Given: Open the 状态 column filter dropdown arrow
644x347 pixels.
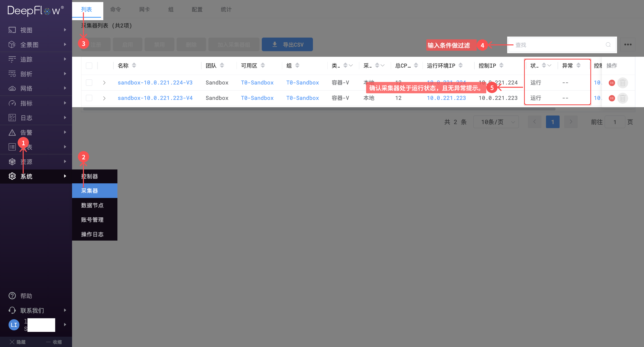Looking at the screenshot, I should [x=550, y=66].
